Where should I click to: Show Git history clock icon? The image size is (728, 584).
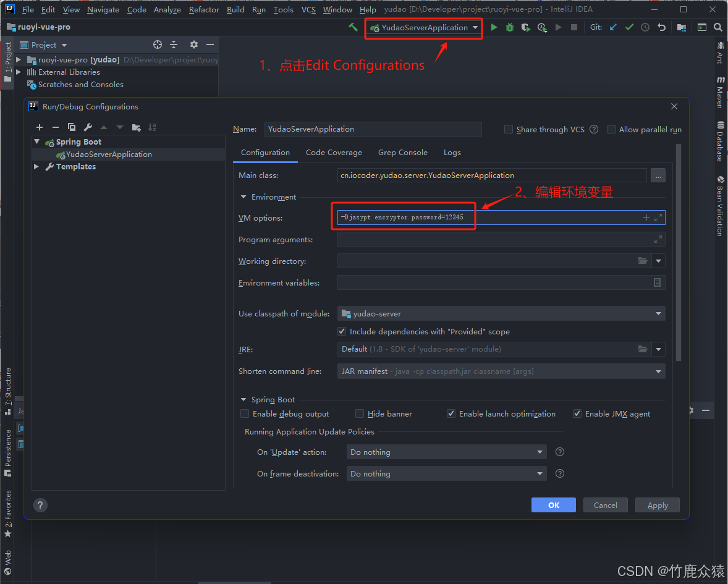[645, 27]
